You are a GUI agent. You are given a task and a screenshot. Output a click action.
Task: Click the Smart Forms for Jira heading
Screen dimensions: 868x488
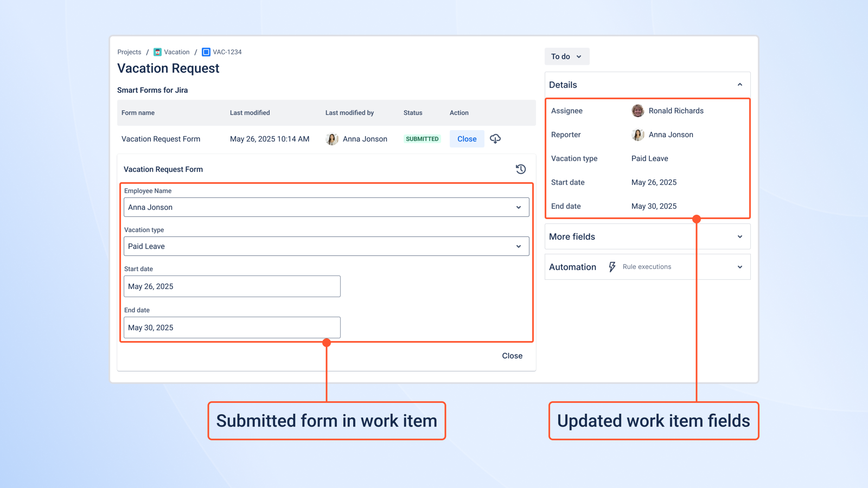click(152, 90)
